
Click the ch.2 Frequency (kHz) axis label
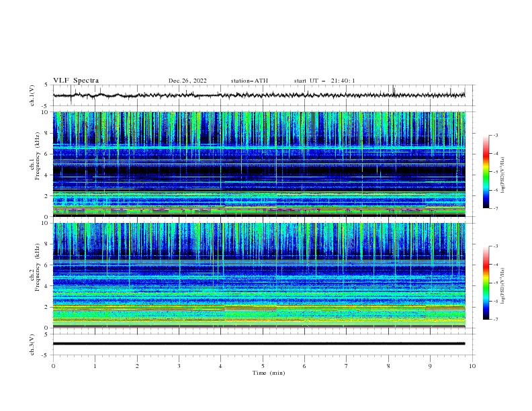pos(35,267)
